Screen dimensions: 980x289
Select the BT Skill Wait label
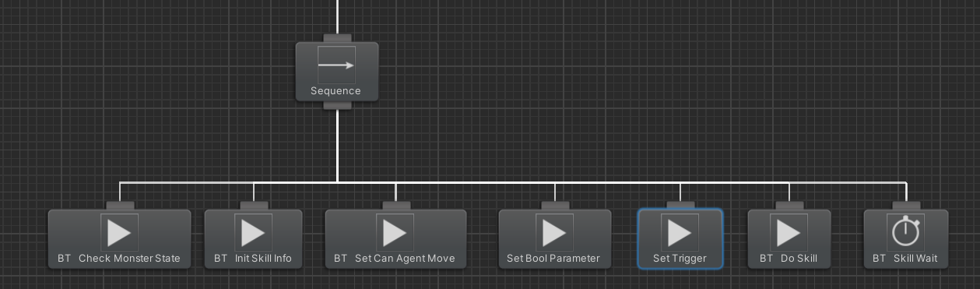click(x=905, y=259)
